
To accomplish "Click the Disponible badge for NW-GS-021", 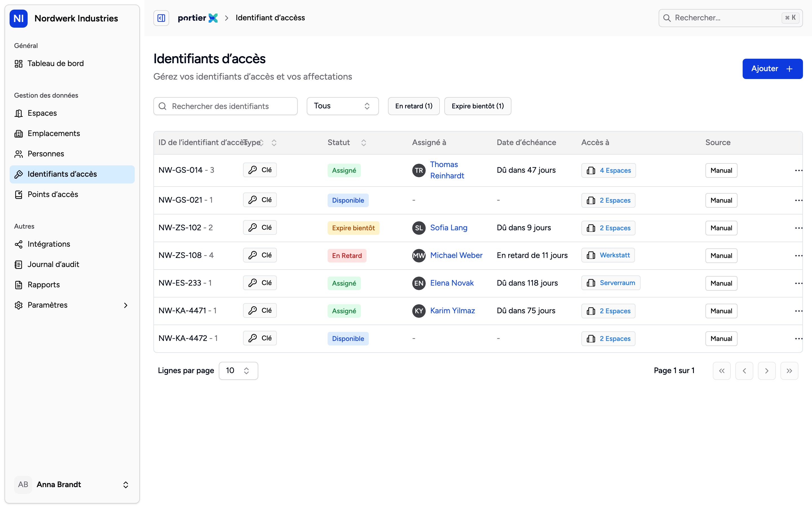I will point(348,200).
